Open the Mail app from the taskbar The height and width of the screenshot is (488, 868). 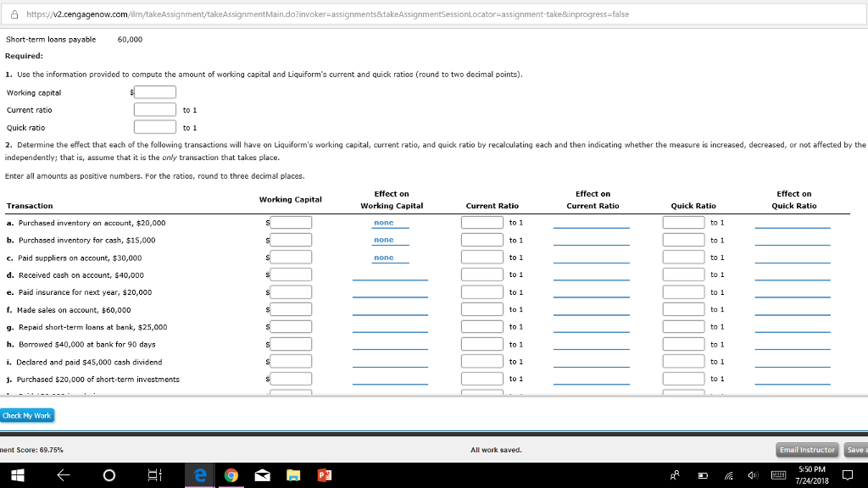pyautogui.click(x=262, y=475)
